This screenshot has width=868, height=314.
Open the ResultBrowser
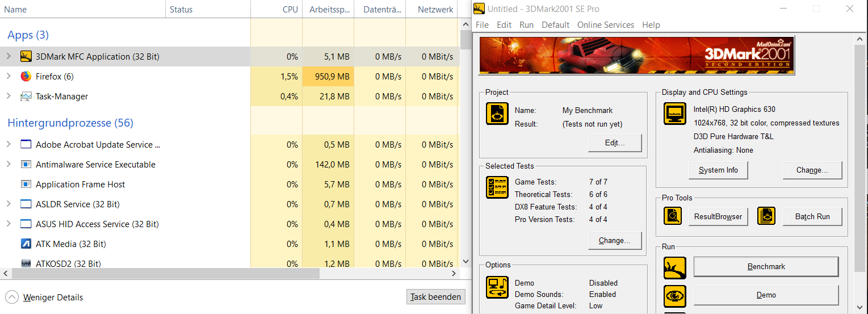pyautogui.click(x=719, y=217)
